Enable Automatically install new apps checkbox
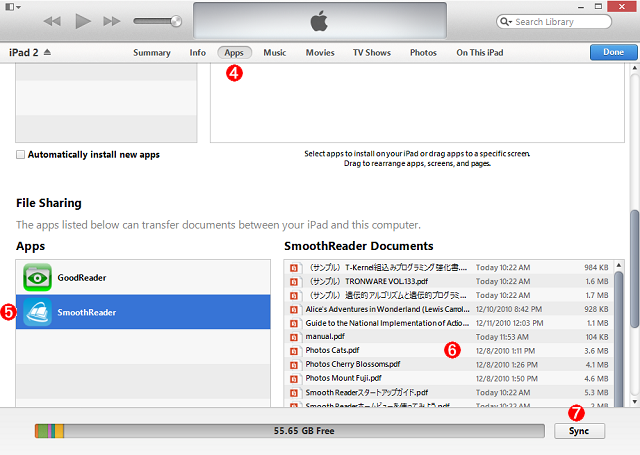 tap(20, 155)
